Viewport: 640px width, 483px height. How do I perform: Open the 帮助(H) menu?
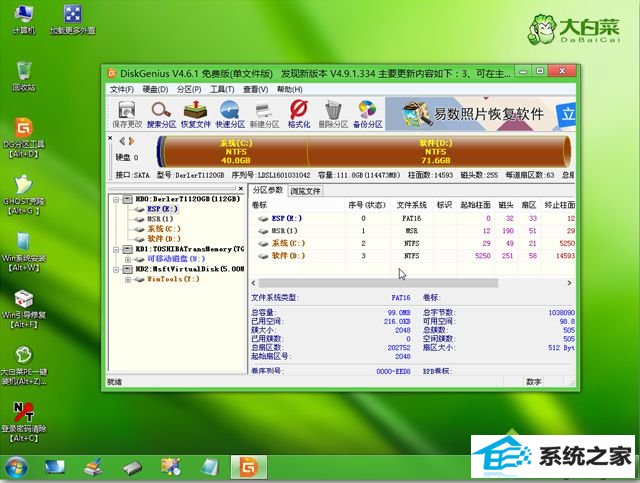click(x=289, y=89)
